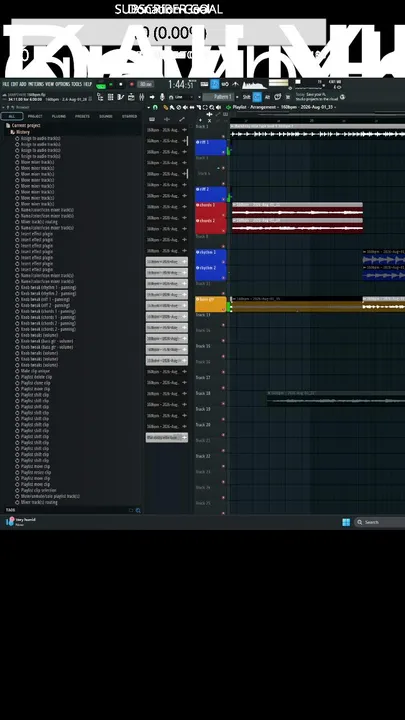Viewport: 405px width, 720px height.
Task: Open the Windows Start button
Action: click(346, 522)
